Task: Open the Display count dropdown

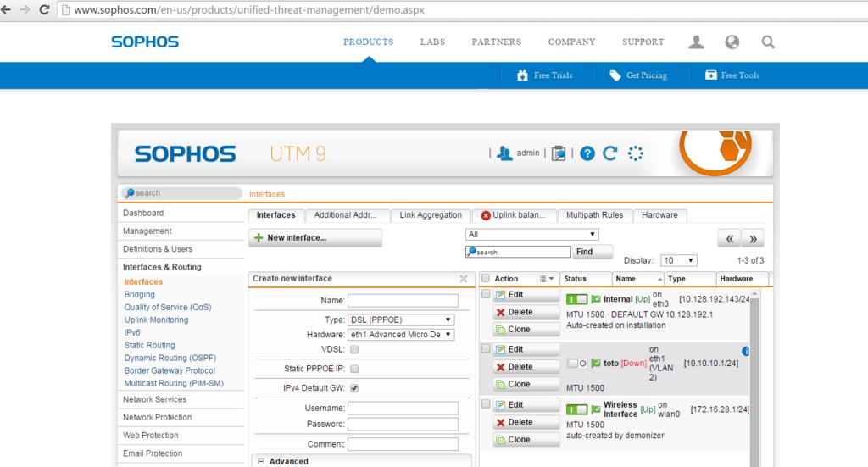Action: pyautogui.click(x=679, y=260)
